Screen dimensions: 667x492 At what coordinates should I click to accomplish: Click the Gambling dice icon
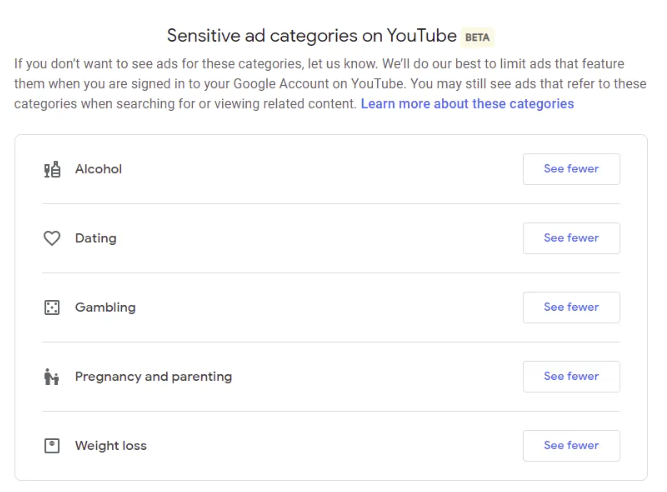click(x=52, y=307)
